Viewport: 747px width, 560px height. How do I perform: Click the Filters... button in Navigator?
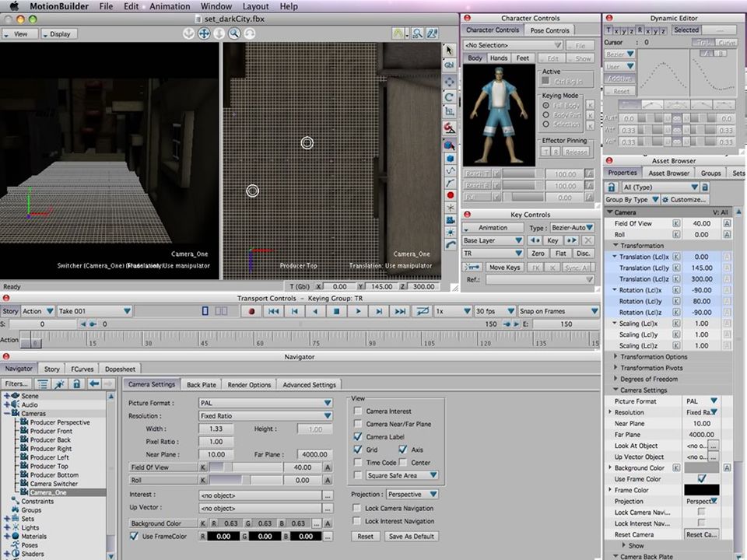tap(16, 383)
